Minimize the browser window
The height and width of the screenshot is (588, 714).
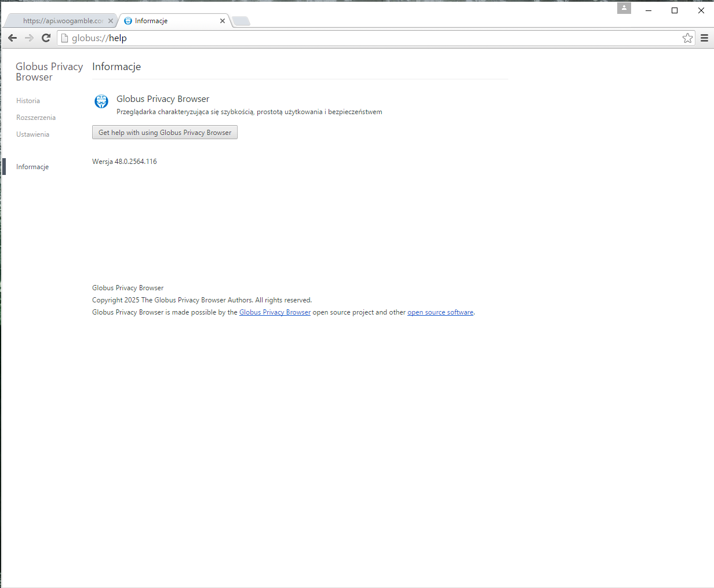click(x=649, y=10)
